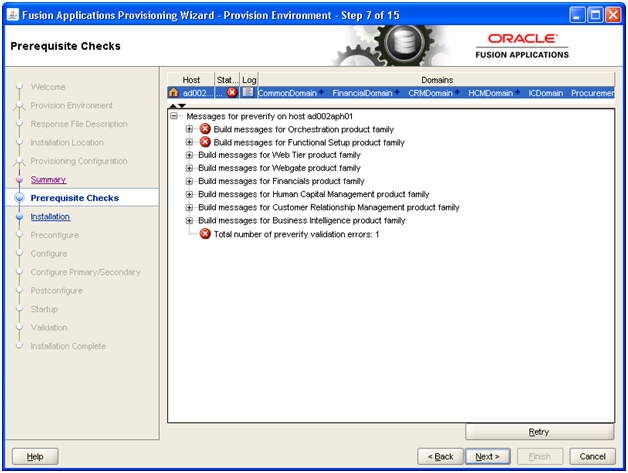The height and width of the screenshot is (473, 628).
Task: Proceed with the Next button
Action: pos(487,456)
